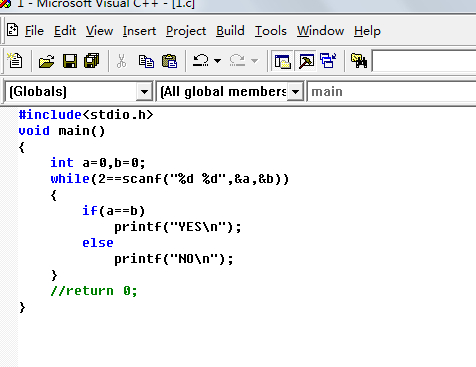Click the int a=0,b=0; line

[x=98, y=162]
